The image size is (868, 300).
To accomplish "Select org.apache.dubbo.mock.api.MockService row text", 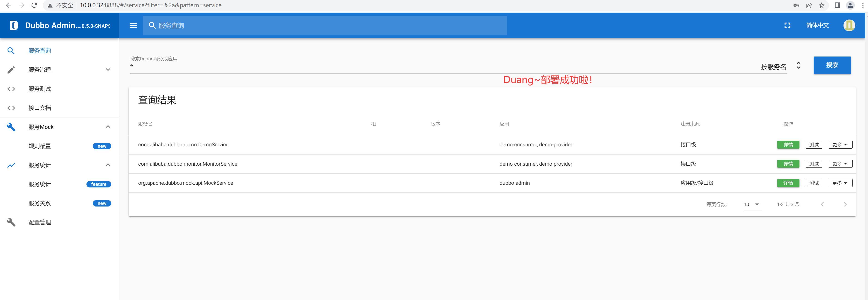I will (x=185, y=183).
